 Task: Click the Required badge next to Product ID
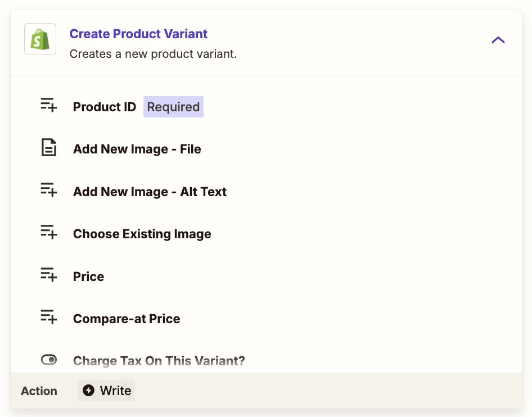(173, 107)
